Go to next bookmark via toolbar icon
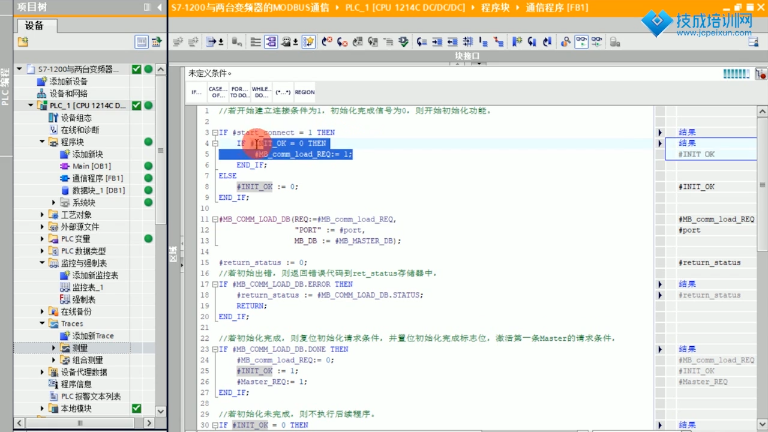768x432 pixels. point(532,42)
